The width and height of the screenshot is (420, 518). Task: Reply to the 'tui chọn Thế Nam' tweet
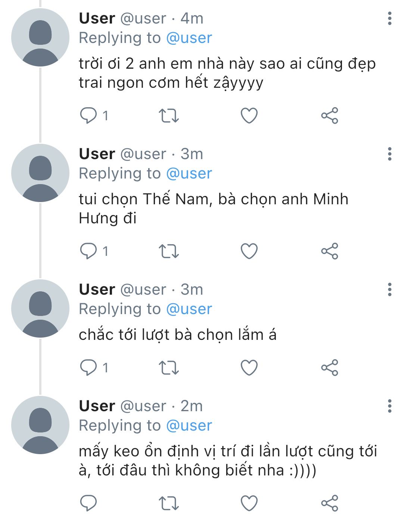coord(89,251)
